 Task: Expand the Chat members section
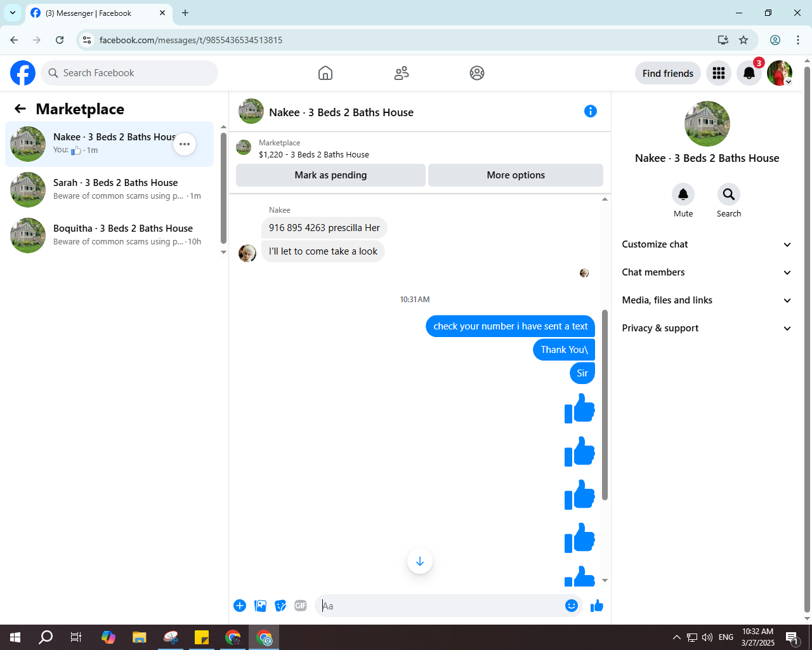(x=707, y=272)
